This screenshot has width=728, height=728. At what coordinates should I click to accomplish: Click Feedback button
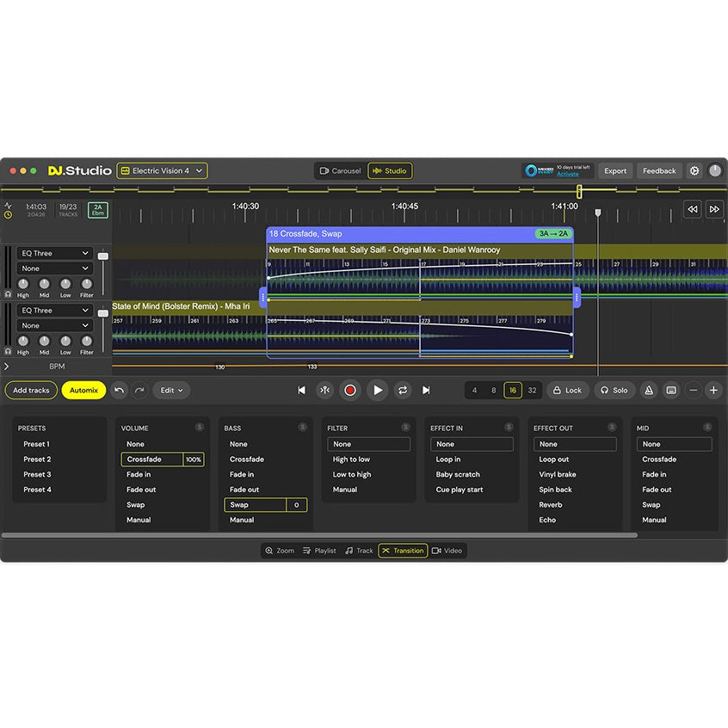(x=659, y=171)
